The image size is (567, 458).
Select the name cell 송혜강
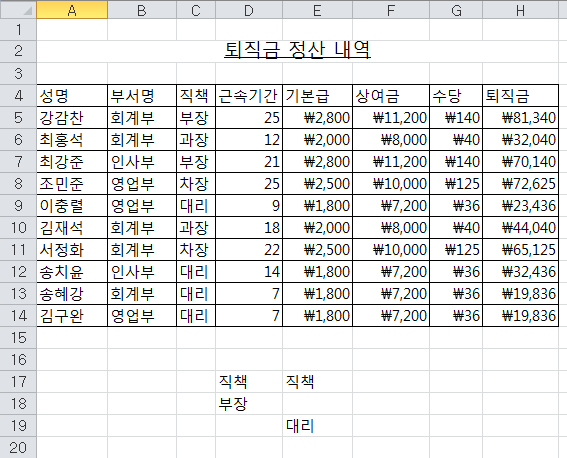coord(72,294)
